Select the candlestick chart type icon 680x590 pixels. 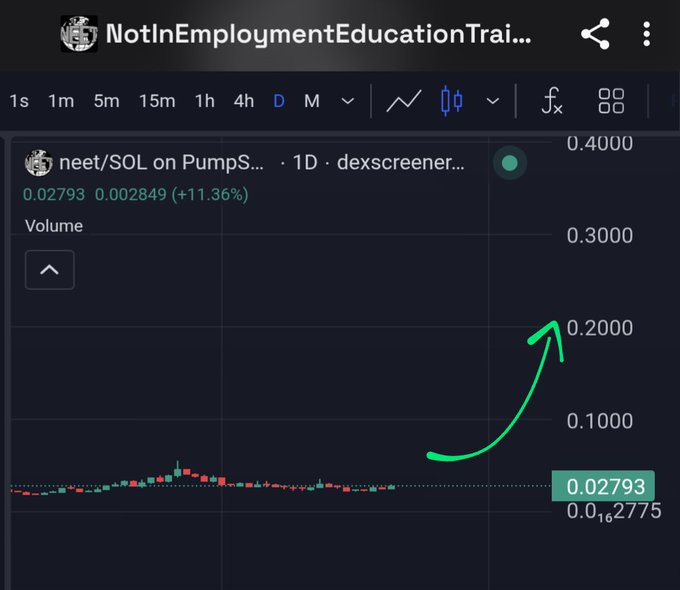[x=451, y=101]
